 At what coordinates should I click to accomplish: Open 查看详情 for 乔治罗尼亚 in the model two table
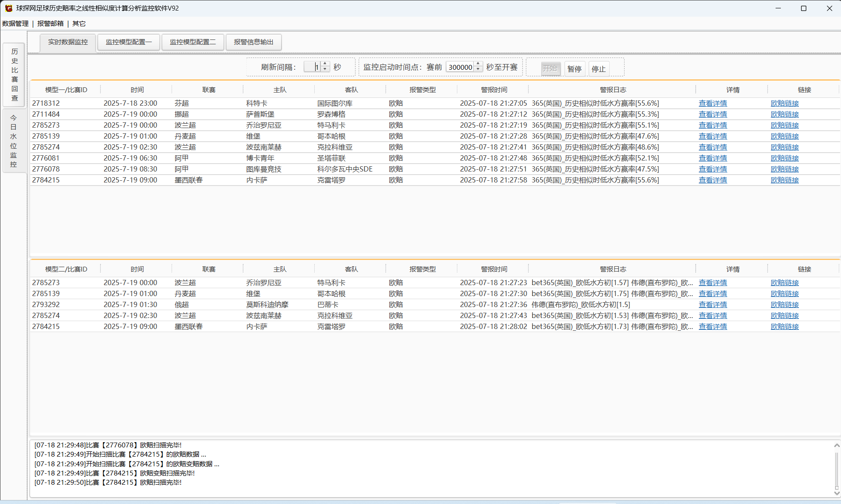[713, 283]
